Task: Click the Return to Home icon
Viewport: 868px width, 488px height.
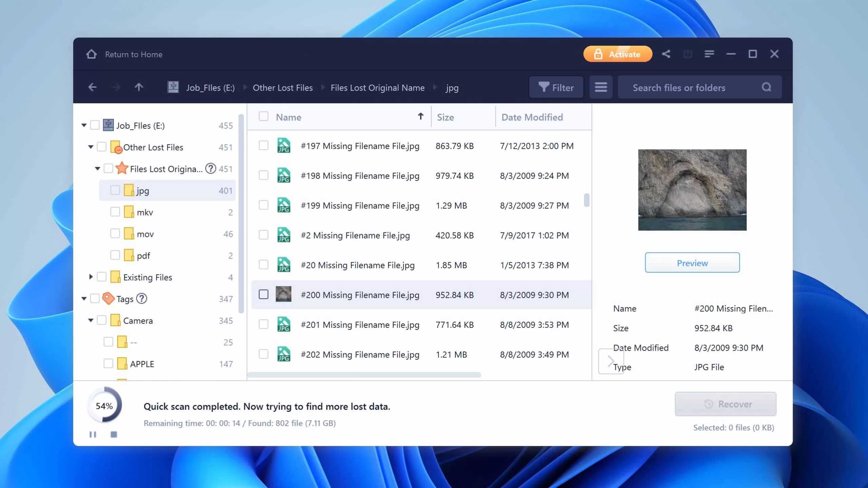Action: tap(91, 54)
